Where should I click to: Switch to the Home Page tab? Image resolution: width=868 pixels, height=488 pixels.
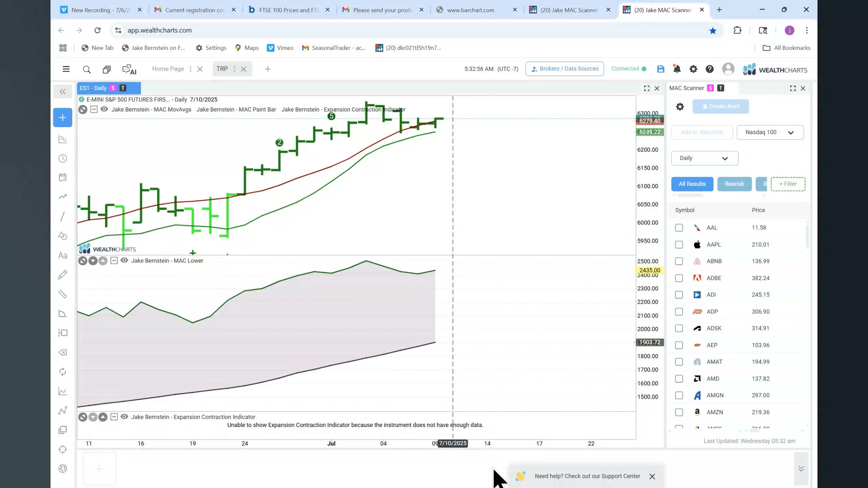coord(168,69)
